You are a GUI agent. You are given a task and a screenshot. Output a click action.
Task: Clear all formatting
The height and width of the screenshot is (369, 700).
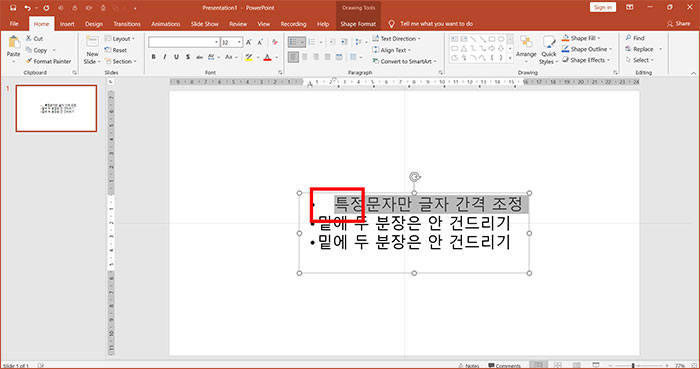click(275, 42)
